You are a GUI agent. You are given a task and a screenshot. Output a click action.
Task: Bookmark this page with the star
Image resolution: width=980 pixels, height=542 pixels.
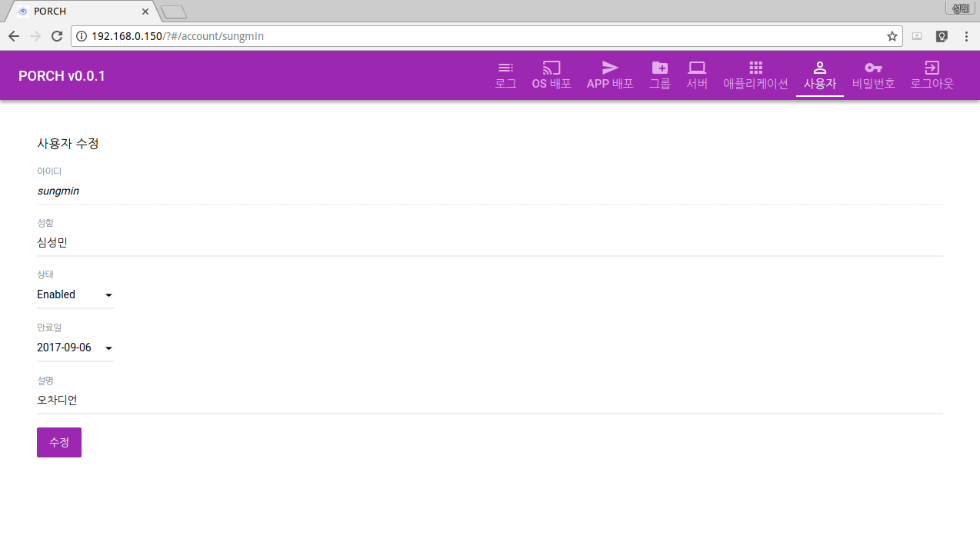[892, 36]
